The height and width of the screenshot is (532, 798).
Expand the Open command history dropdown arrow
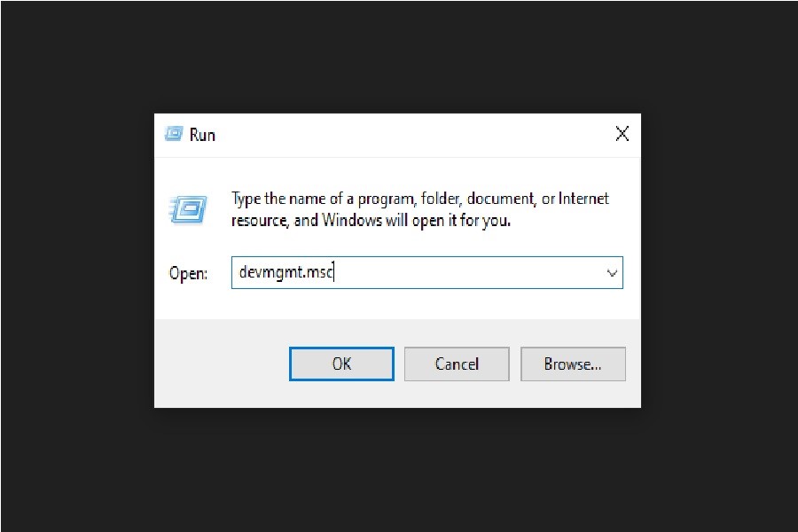612,273
